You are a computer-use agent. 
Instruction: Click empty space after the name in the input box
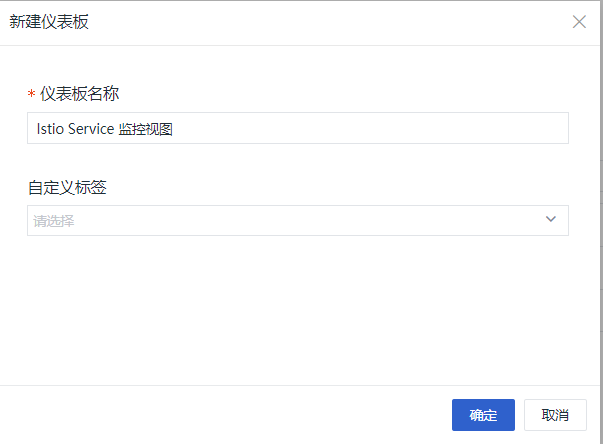[369, 128]
